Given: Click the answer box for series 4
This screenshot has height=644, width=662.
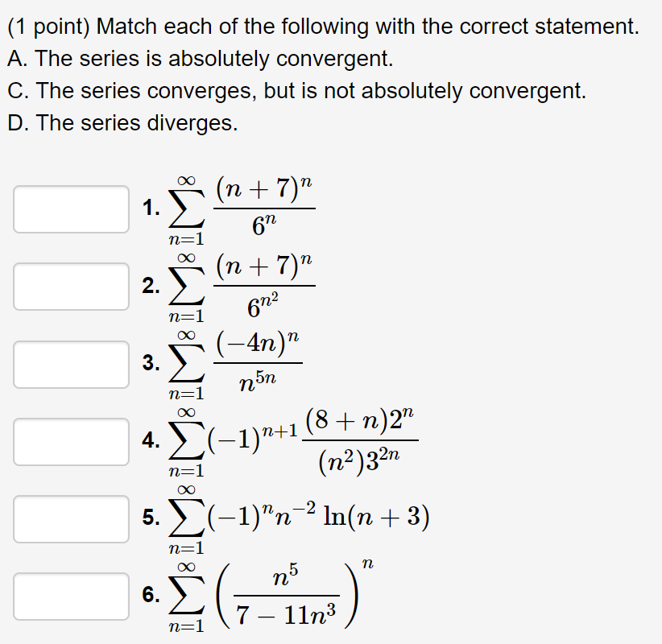Looking at the screenshot, I should click(x=70, y=441).
